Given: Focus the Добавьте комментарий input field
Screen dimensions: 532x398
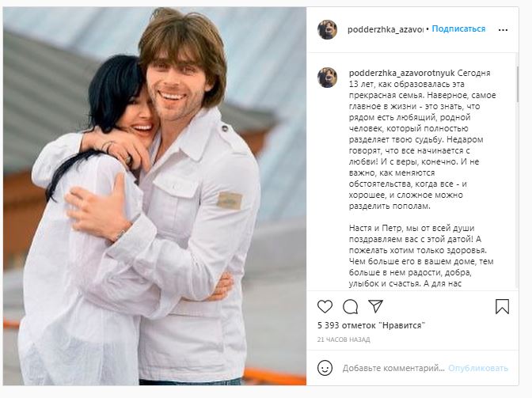Looking at the screenshot, I should pos(393,368).
